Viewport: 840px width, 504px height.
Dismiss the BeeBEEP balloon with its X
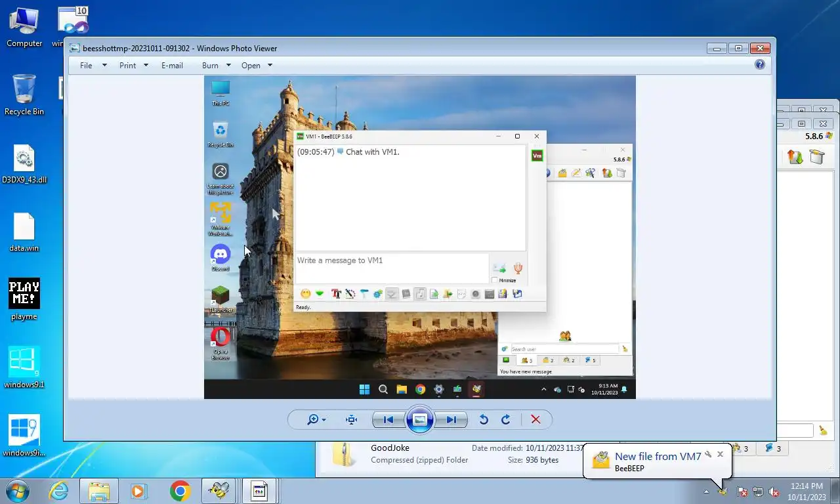(x=720, y=454)
